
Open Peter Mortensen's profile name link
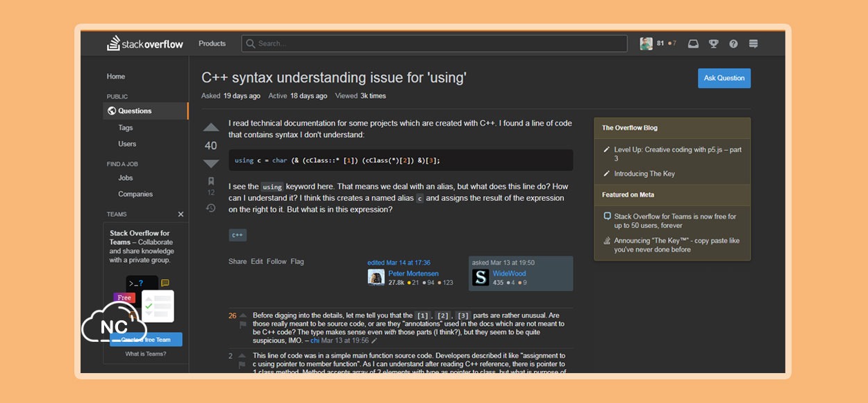413,274
